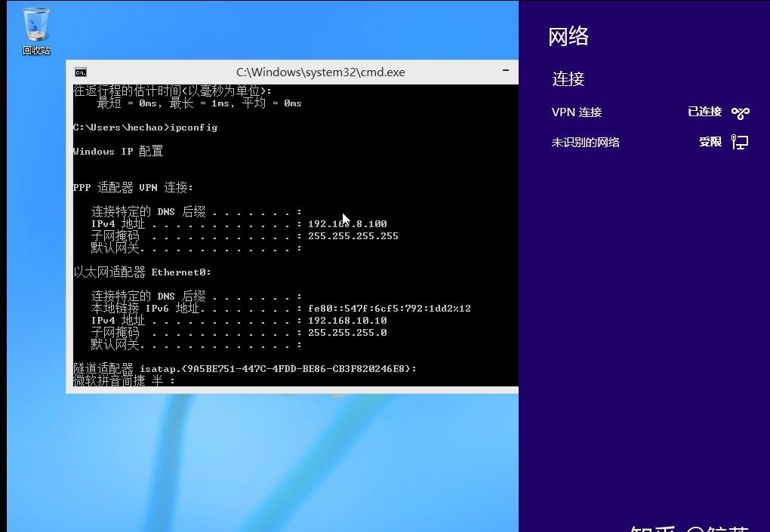Click the subnet mask 255.255.255.0
The height and width of the screenshot is (532, 770).
pos(347,333)
